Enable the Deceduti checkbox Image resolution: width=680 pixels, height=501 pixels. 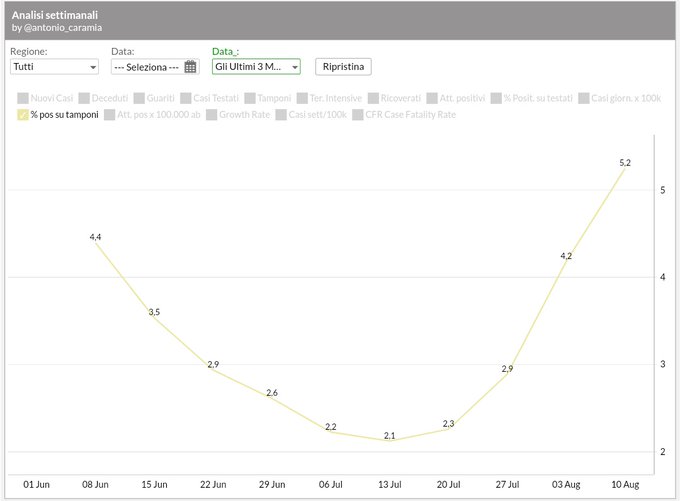84,98
